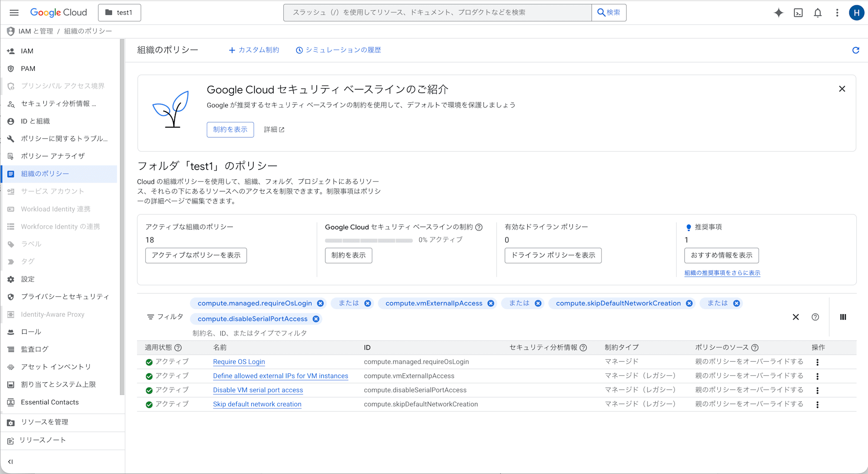Navigate to Essential Contacts
This screenshot has height=474, width=868.
tap(50, 402)
